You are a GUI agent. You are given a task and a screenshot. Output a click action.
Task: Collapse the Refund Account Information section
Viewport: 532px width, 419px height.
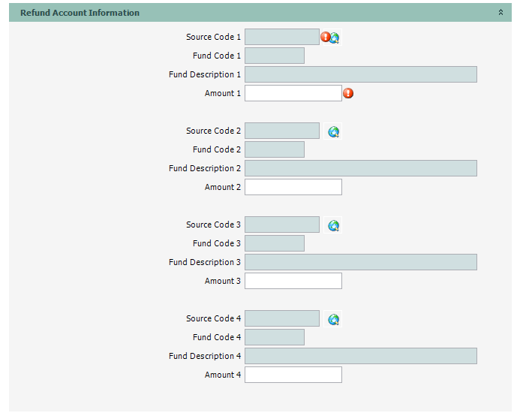500,13
